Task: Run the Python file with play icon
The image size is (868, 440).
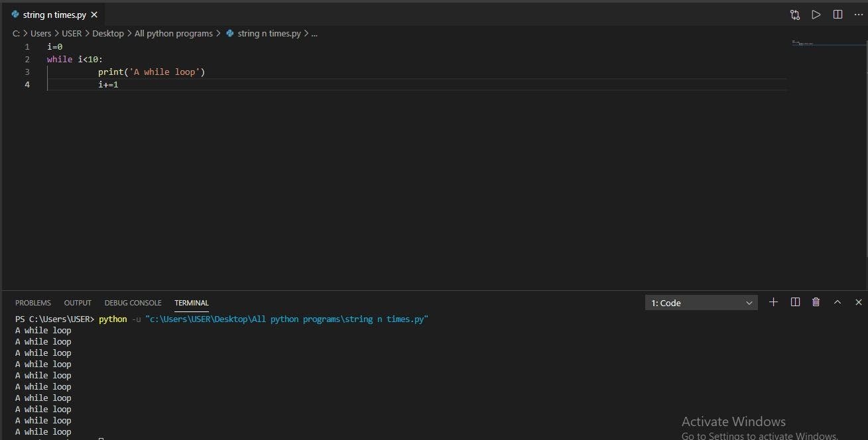Action: [x=816, y=15]
